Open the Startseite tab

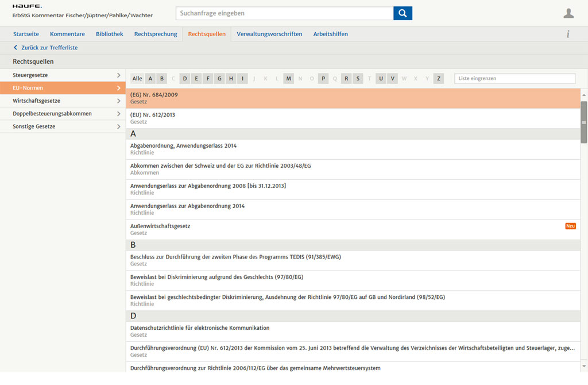click(x=26, y=34)
